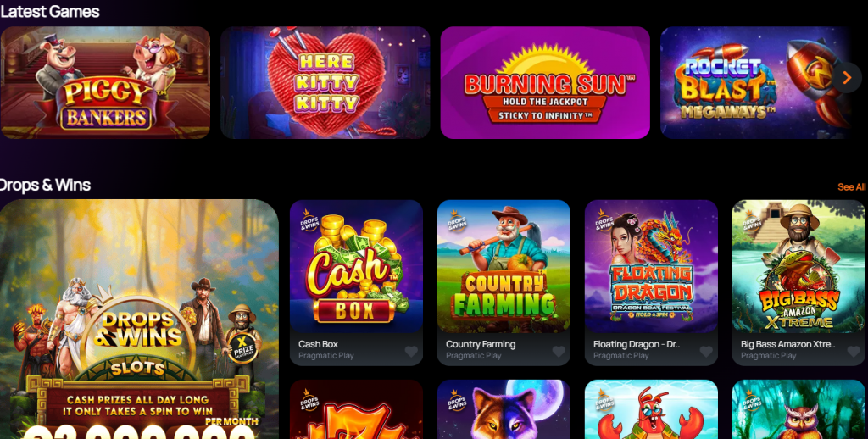Launch the Country Farming slot
The height and width of the screenshot is (439, 868).
coord(504,266)
